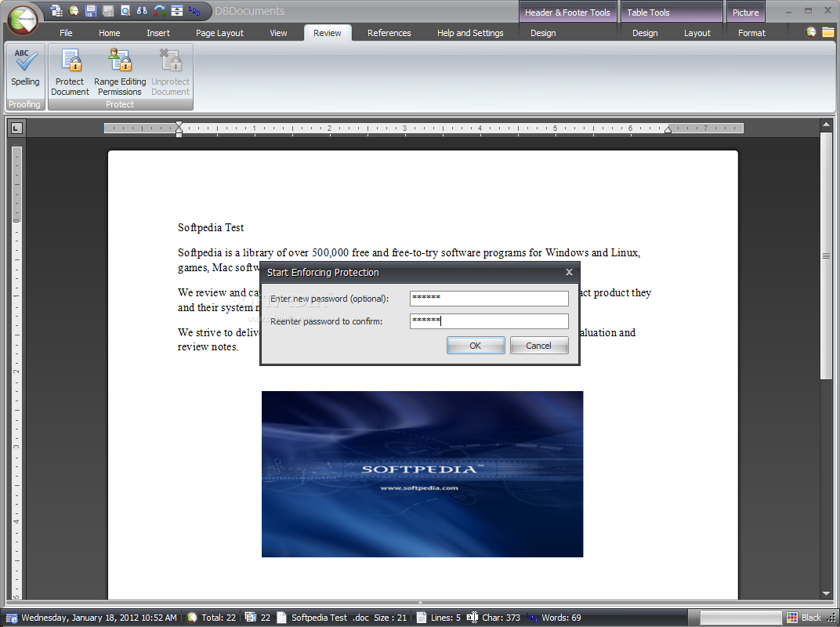840x627 pixels.
Task: Open Header & Footer Tools Design tab
Action: [543, 33]
